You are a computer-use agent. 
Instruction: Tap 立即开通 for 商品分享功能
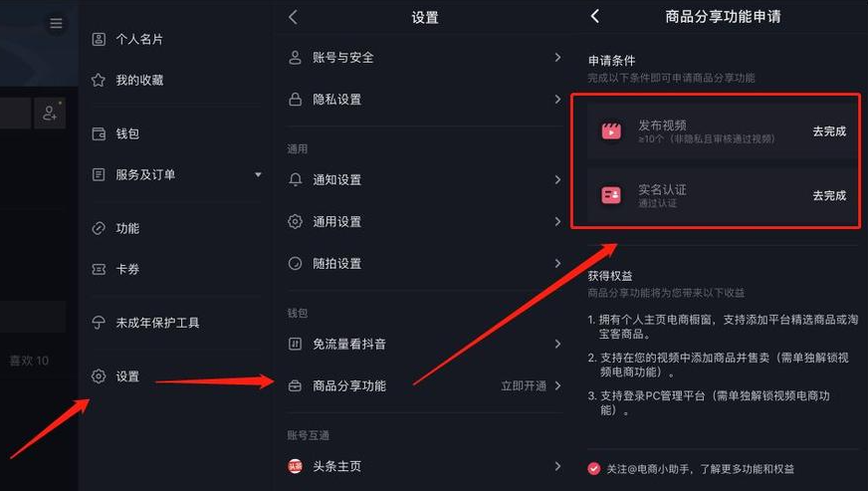(524, 385)
